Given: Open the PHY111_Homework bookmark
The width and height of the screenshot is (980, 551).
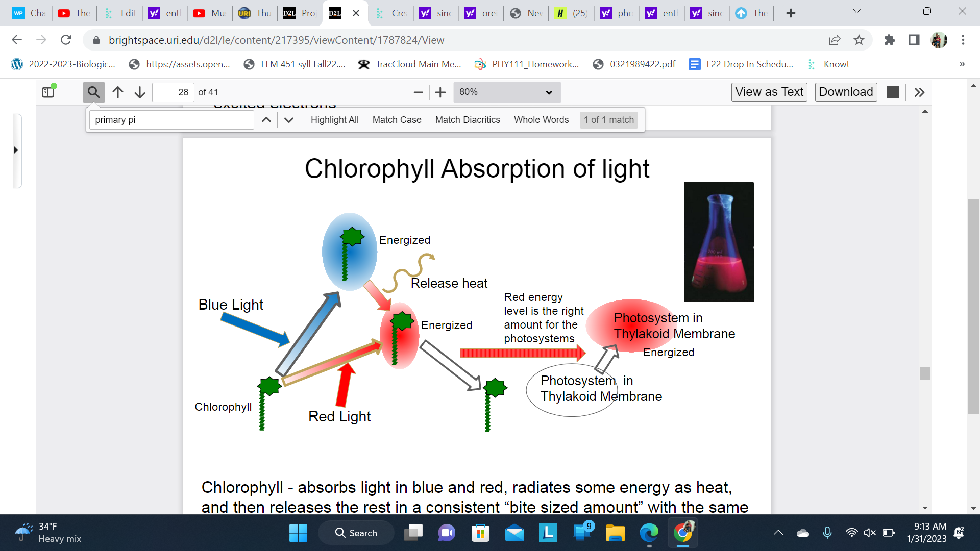Looking at the screenshot, I should coord(526,64).
